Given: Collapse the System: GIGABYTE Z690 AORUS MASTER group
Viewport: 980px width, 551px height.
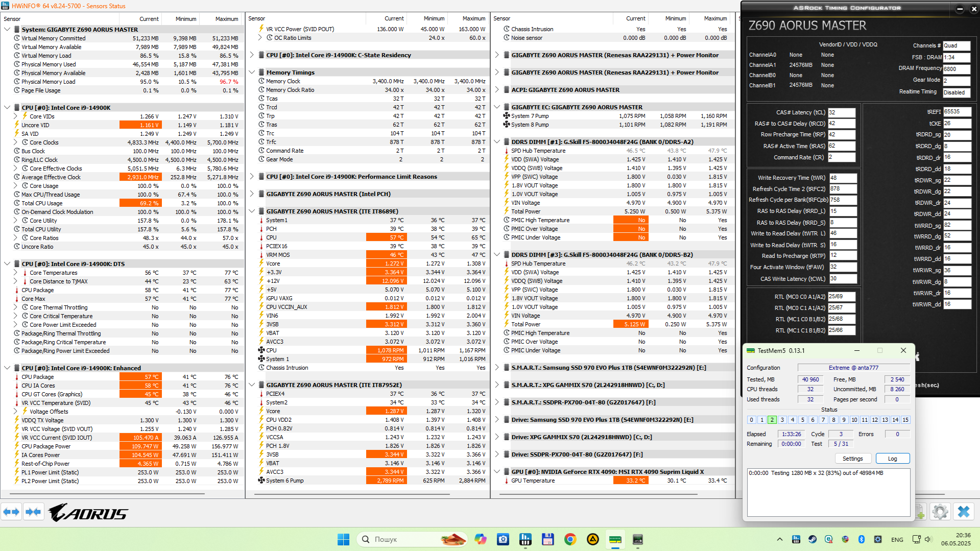Looking at the screenshot, I should click(x=7, y=30).
